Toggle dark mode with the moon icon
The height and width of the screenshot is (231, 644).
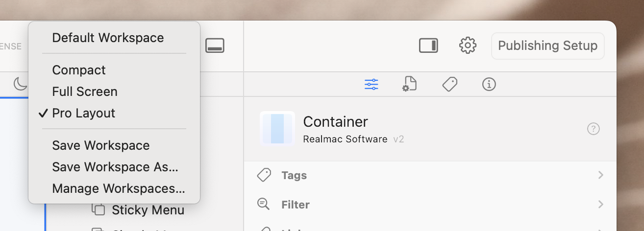click(20, 84)
